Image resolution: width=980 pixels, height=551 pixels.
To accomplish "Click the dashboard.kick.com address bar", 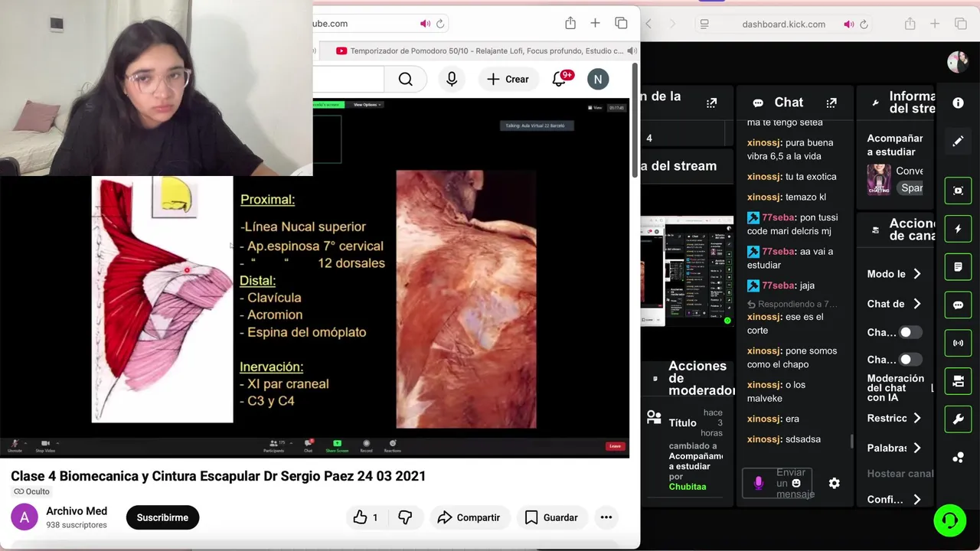I will tap(783, 24).
